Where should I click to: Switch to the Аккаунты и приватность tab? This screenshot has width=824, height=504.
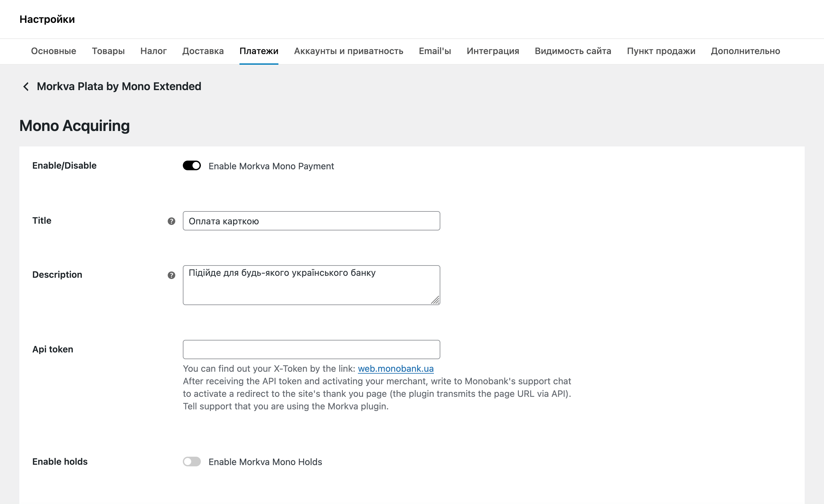(x=349, y=51)
